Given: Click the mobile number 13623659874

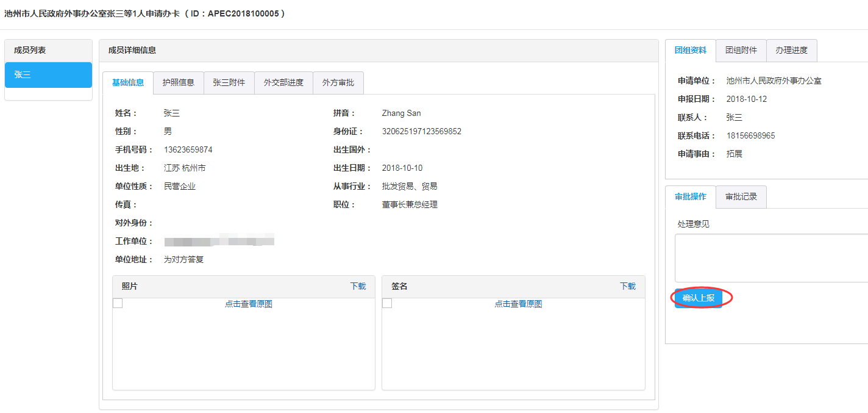Looking at the screenshot, I should [188, 149].
